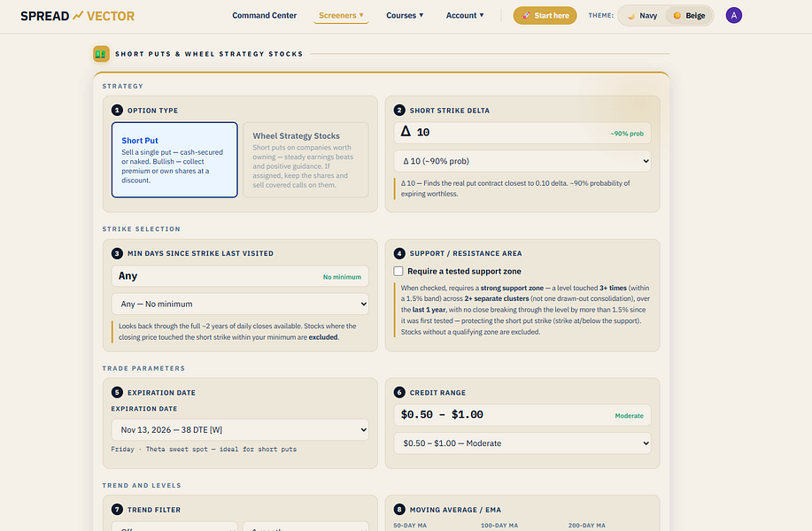
Task: Click the "Short Strike Delta" heading
Action: 450,111
